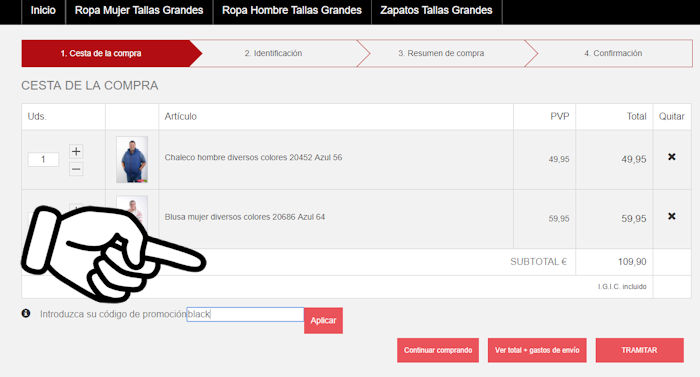Click the TRAMITAR button

639,350
